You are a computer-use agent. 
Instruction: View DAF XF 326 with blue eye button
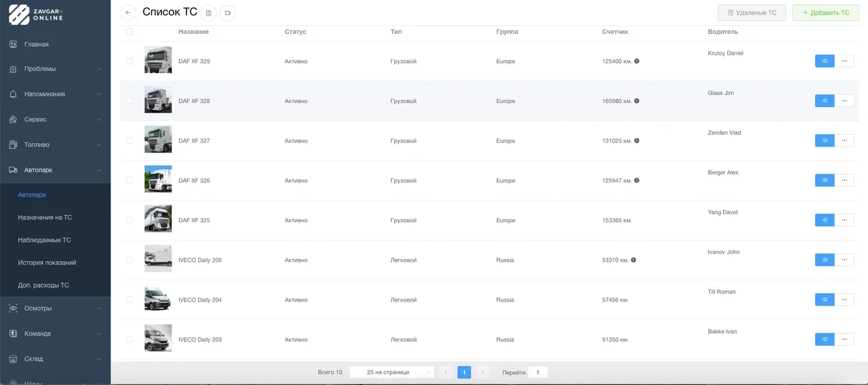tap(825, 180)
